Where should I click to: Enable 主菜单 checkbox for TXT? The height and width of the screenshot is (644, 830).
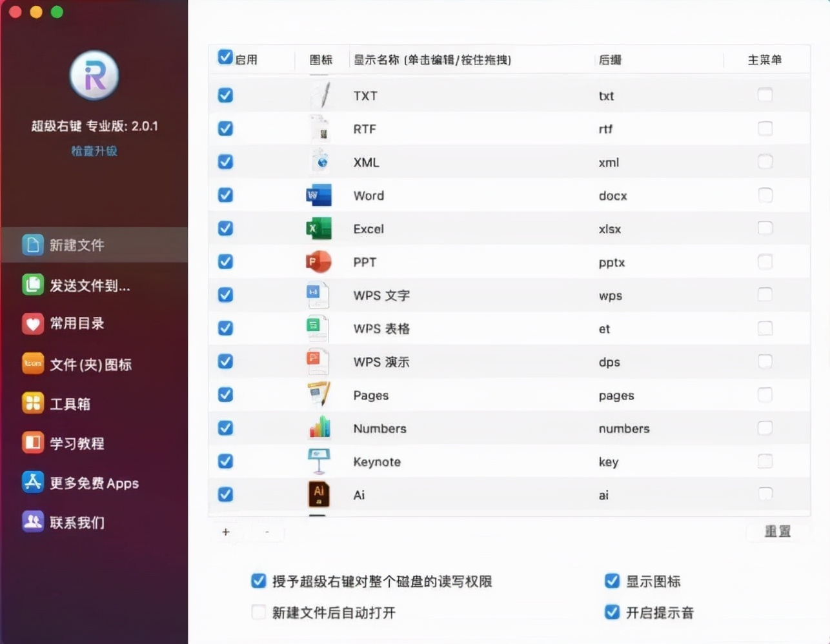tap(765, 95)
